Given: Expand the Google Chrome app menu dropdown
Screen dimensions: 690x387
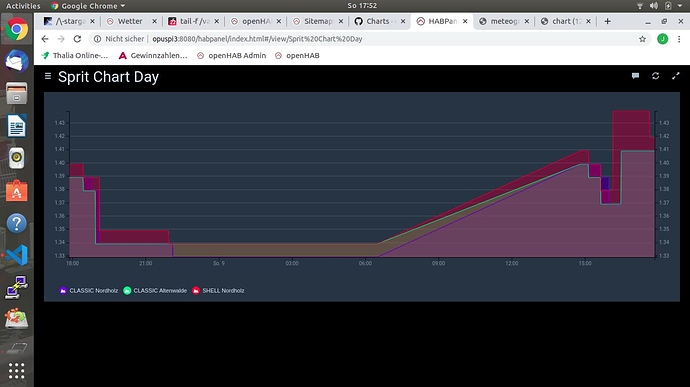Looking at the screenshot, I should click(x=88, y=6).
